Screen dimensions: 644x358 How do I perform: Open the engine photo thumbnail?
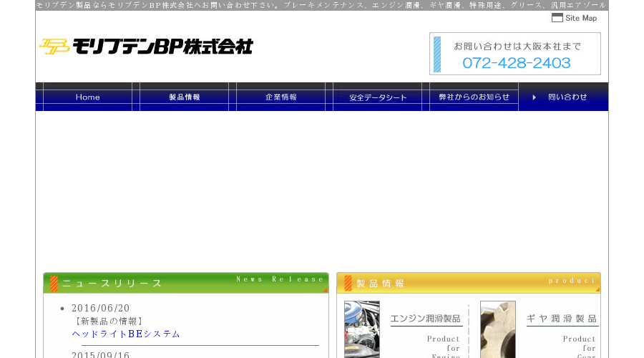click(362, 329)
